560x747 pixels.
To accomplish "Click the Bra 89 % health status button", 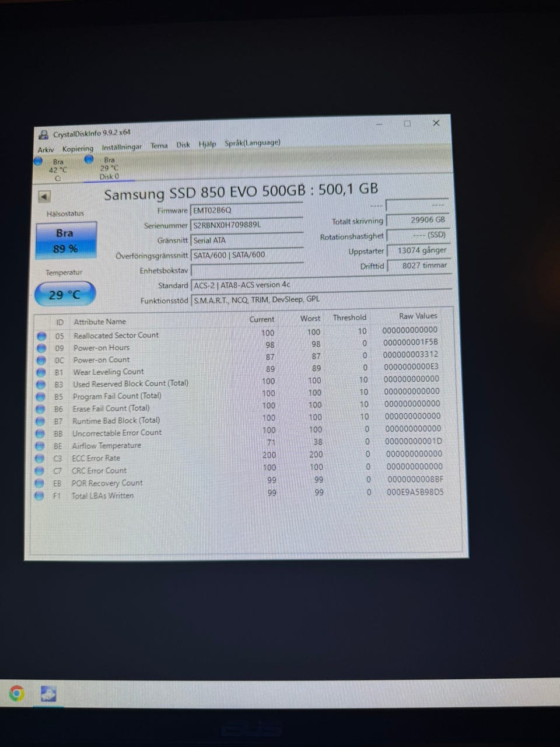I will pyautogui.click(x=66, y=240).
